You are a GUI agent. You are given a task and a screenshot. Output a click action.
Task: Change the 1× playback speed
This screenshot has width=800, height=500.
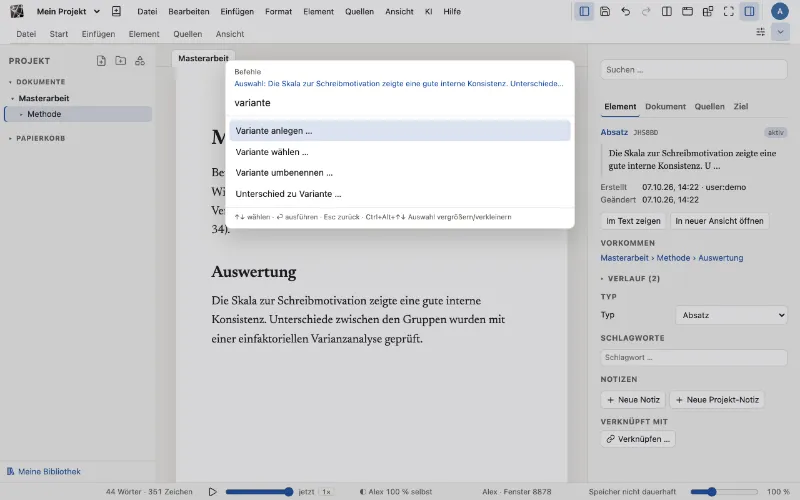(327, 492)
